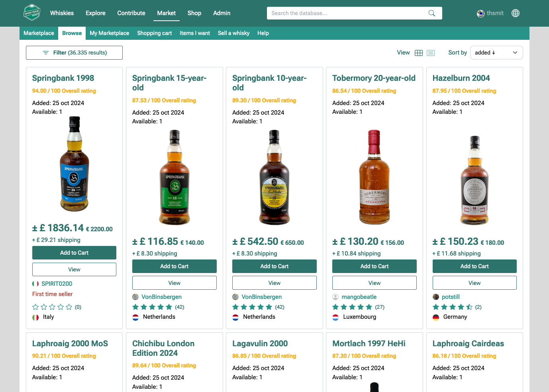Viewport: 549px width, 392px height.
Task: Click the mangobeatle seller avatar icon
Action: pyautogui.click(x=335, y=297)
